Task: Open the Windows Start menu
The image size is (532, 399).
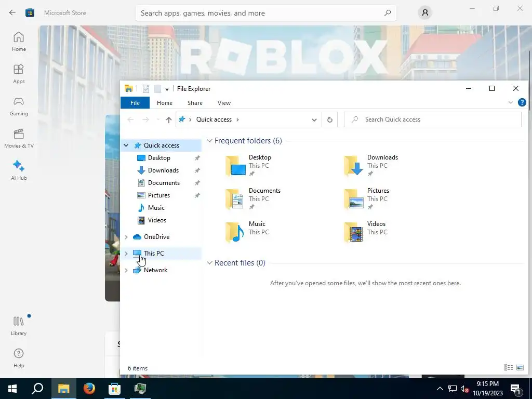Action: tap(12, 389)
